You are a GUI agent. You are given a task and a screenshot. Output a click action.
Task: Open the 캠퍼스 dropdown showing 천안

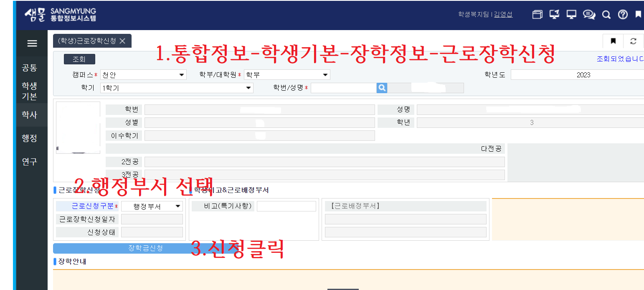click(143, 75)
